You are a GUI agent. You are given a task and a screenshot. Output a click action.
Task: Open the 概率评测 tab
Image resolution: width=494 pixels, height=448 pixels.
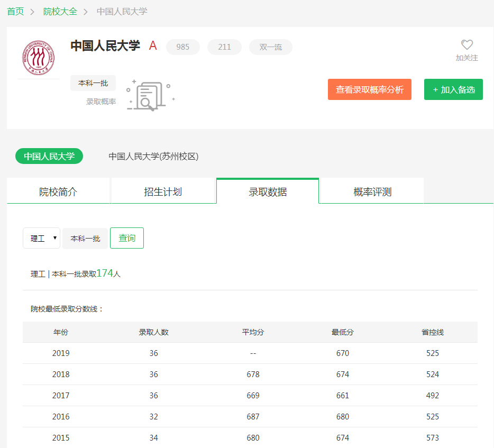point(372,191)
